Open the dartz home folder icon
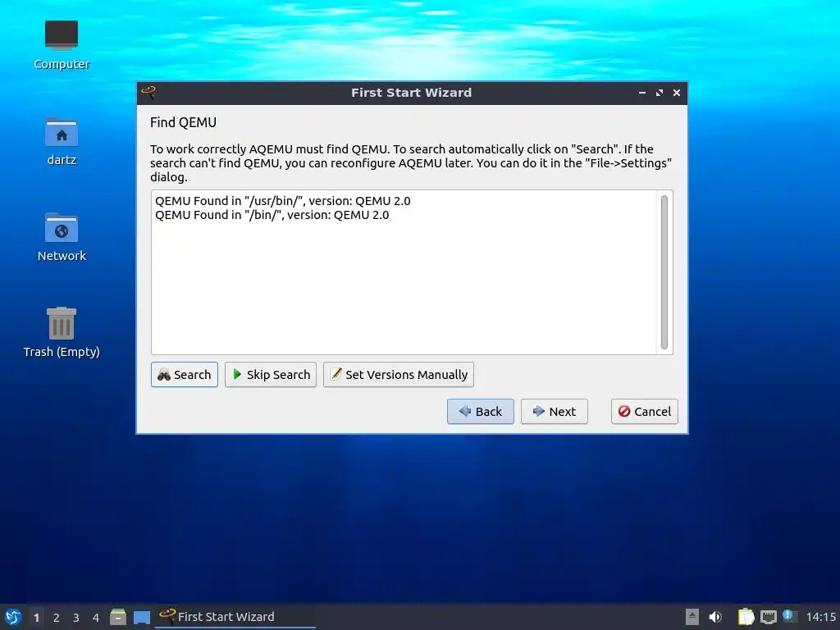The height and width of the screenshot is (630, 840). tap(62, 141)
